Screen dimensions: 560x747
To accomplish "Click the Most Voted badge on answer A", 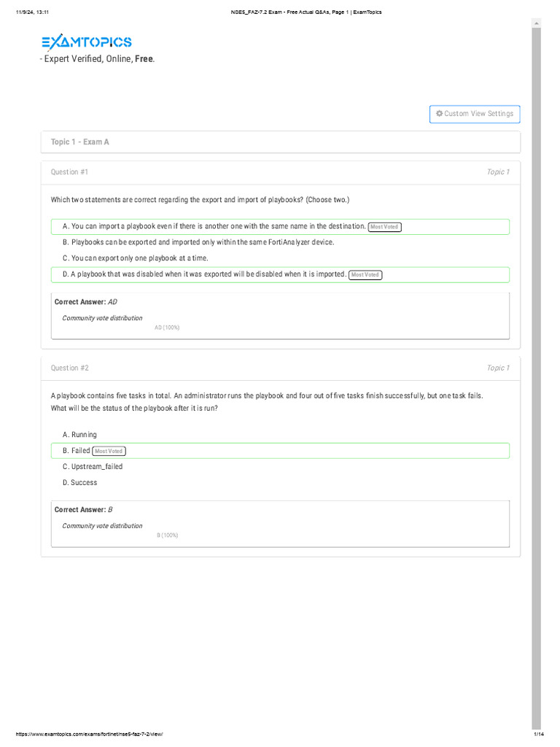I will (384, 228).
